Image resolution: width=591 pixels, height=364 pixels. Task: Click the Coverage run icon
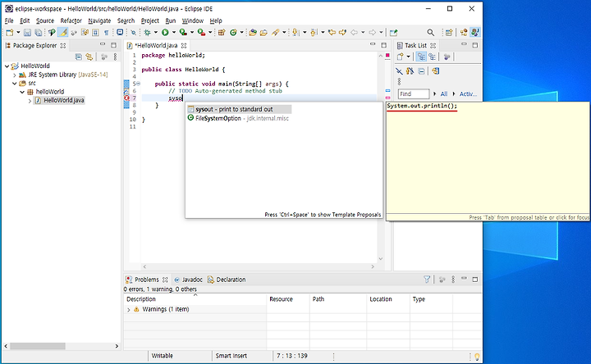coord(183,33)
